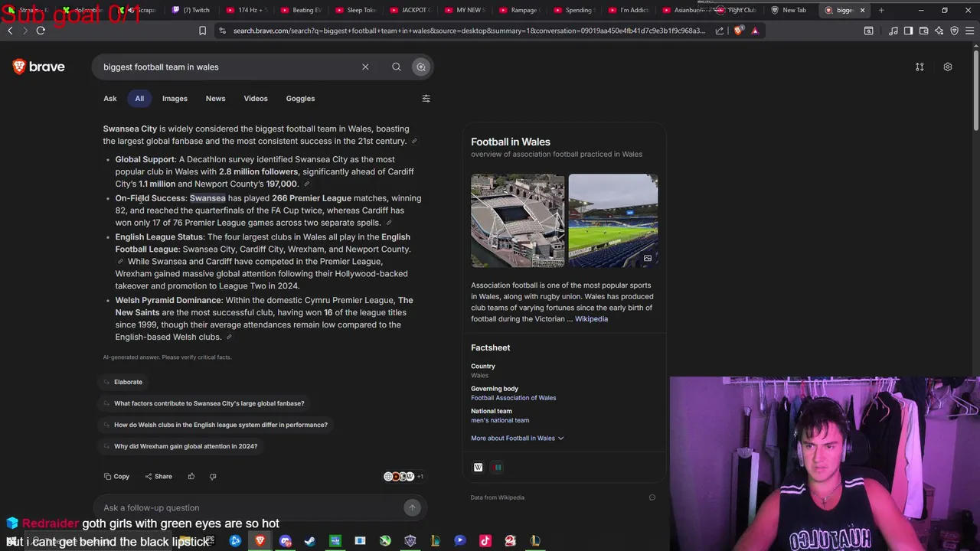Switch to News results
Screen dimensions: 980x551
215,99
